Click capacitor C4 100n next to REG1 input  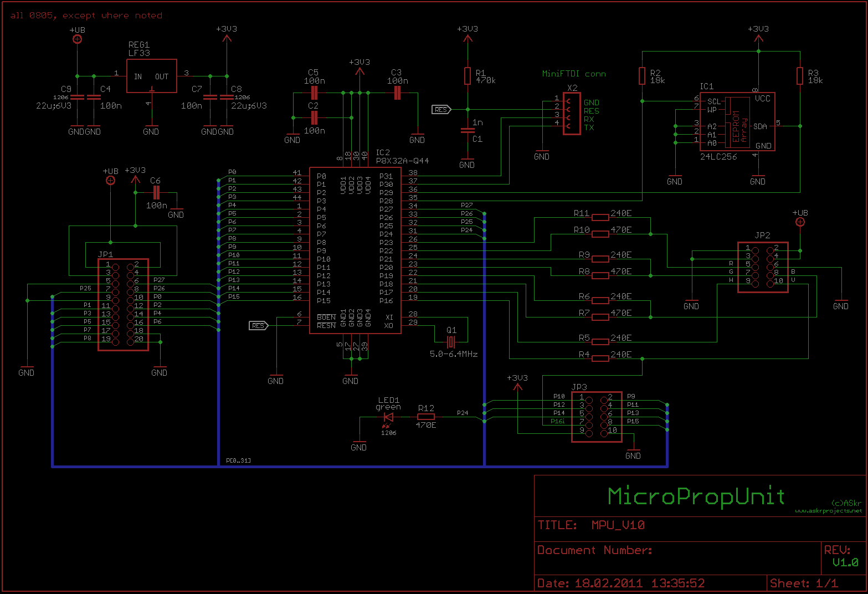tap(94, 97)
